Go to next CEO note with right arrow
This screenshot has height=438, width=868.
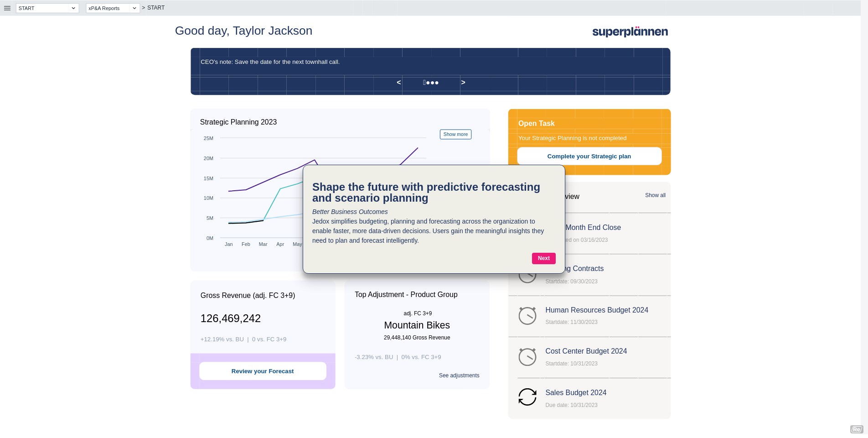463,83
